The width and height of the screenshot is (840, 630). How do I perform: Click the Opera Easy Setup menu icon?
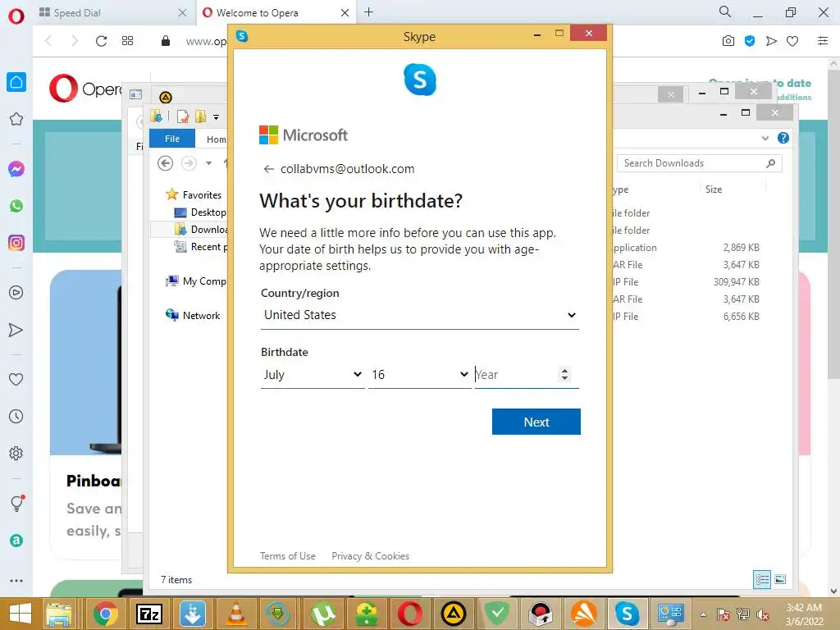[x=823, y=41]
